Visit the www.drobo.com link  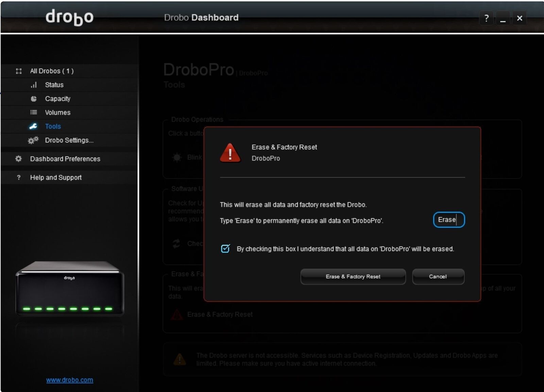tap(70, 380)
